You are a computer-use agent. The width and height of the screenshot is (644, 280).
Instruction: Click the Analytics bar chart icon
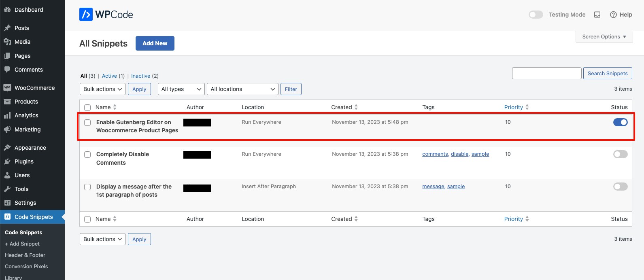pyautogui.click(x=7, y=115)
